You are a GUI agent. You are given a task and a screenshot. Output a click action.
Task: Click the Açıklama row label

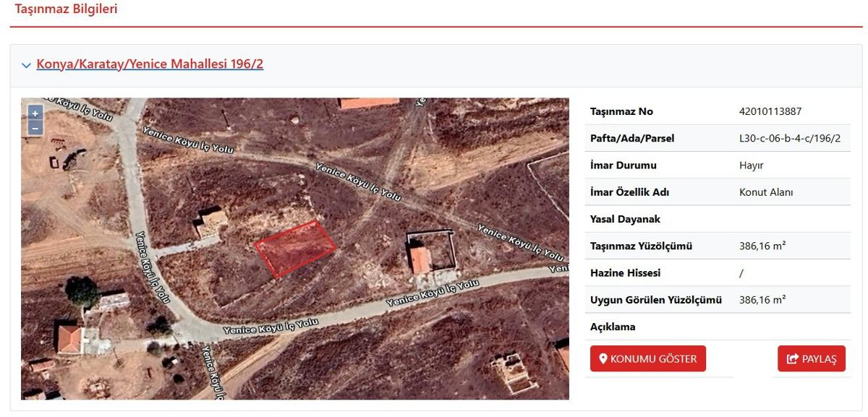point(613,327)
